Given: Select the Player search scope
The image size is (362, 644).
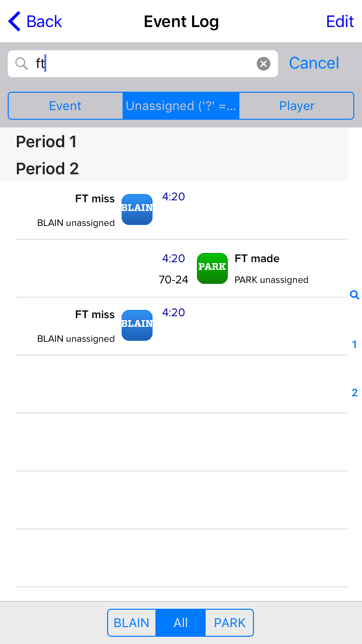Looking at the screenshot, I should (x=296, y=106).
